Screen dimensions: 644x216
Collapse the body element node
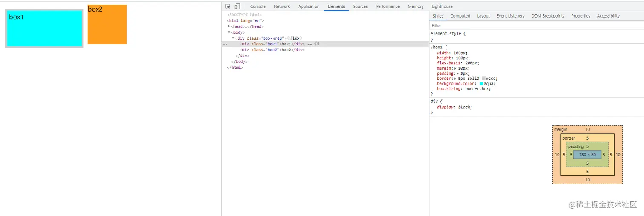[229, 32]
